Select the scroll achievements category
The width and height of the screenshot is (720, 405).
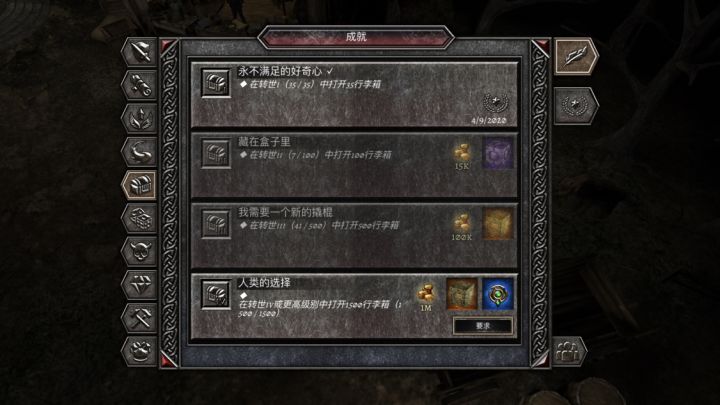coord(140,85)
